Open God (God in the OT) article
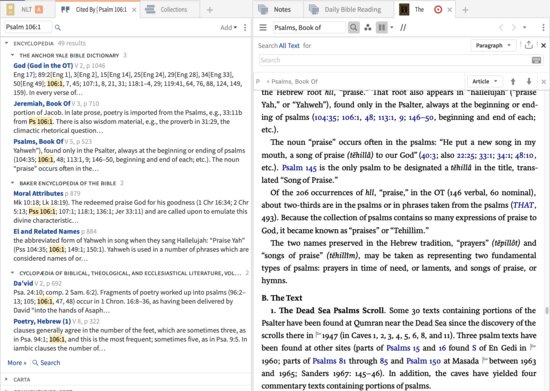This screenshot has width=550, height=391. 43,66
